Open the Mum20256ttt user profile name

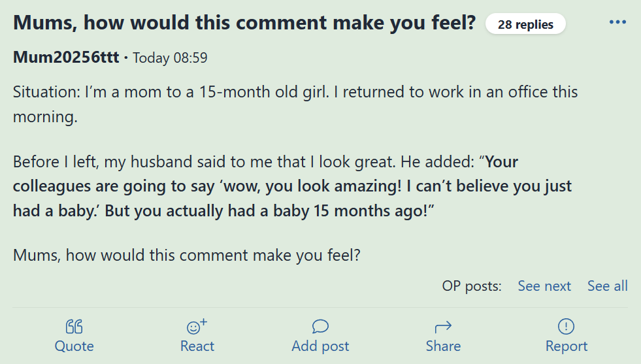pyautogui.click(x=66, y=58)
